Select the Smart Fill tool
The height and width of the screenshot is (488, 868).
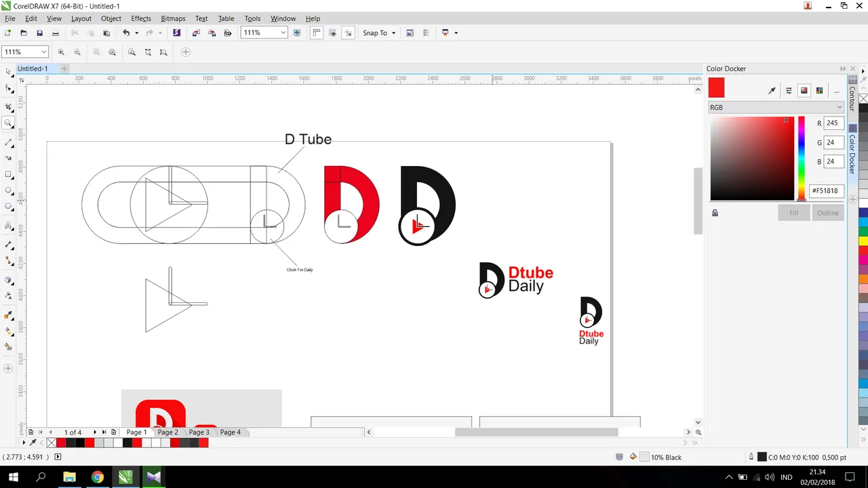pos(8,347)
